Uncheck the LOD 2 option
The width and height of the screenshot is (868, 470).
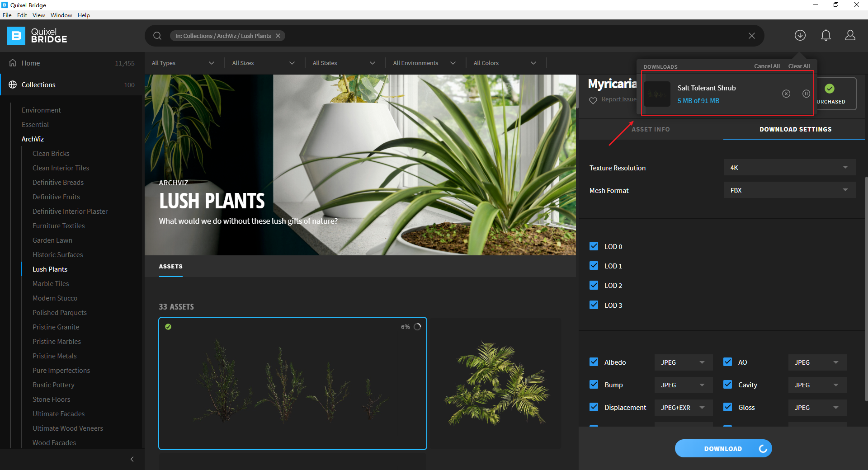tap(594, 285)
